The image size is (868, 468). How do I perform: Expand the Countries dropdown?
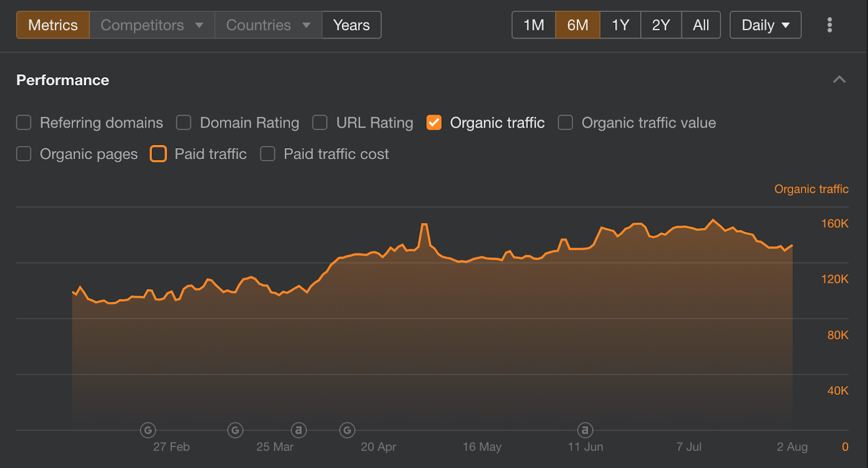269,25
